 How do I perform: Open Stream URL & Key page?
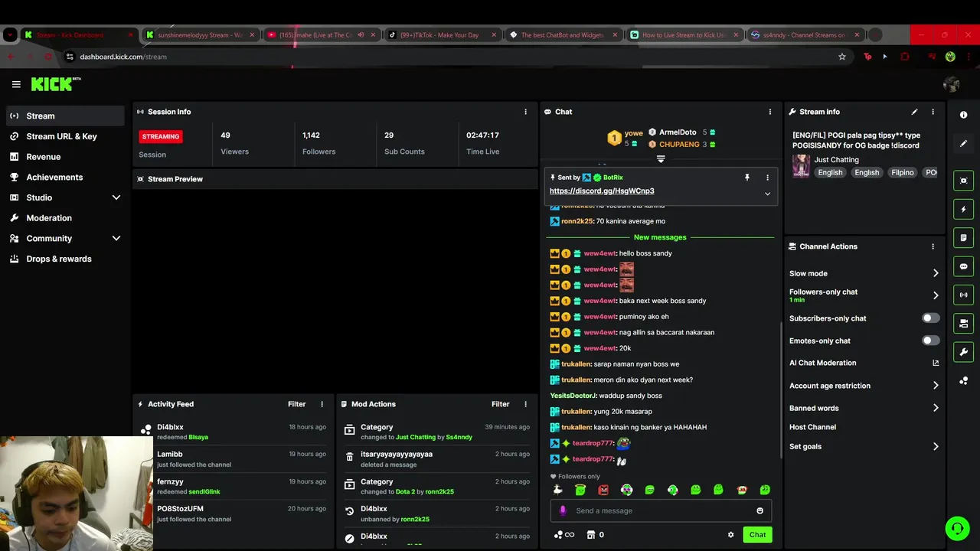65,136
